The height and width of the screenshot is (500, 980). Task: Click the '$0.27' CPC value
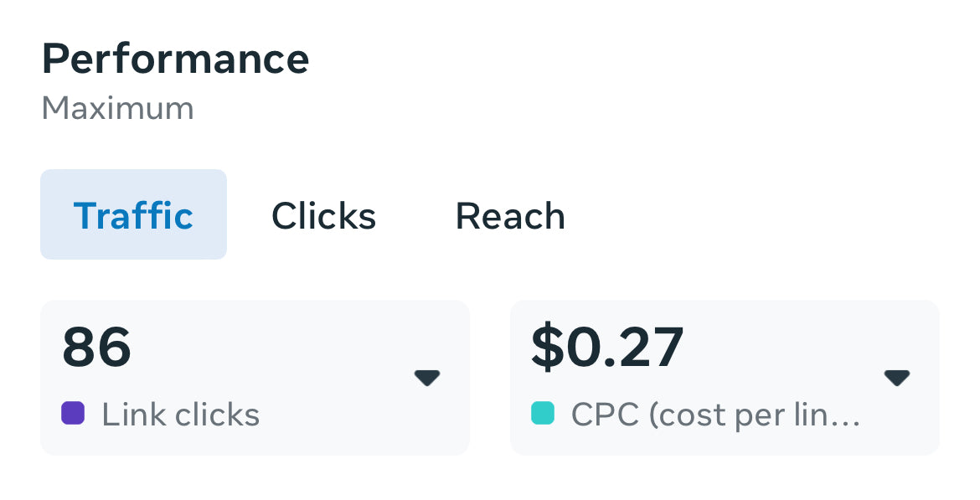click(606, 348)
